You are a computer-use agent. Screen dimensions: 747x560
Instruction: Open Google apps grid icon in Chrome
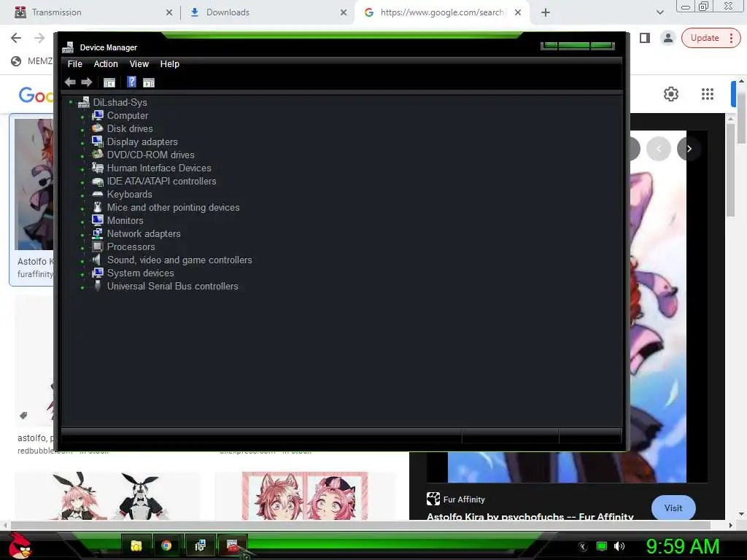708,94
